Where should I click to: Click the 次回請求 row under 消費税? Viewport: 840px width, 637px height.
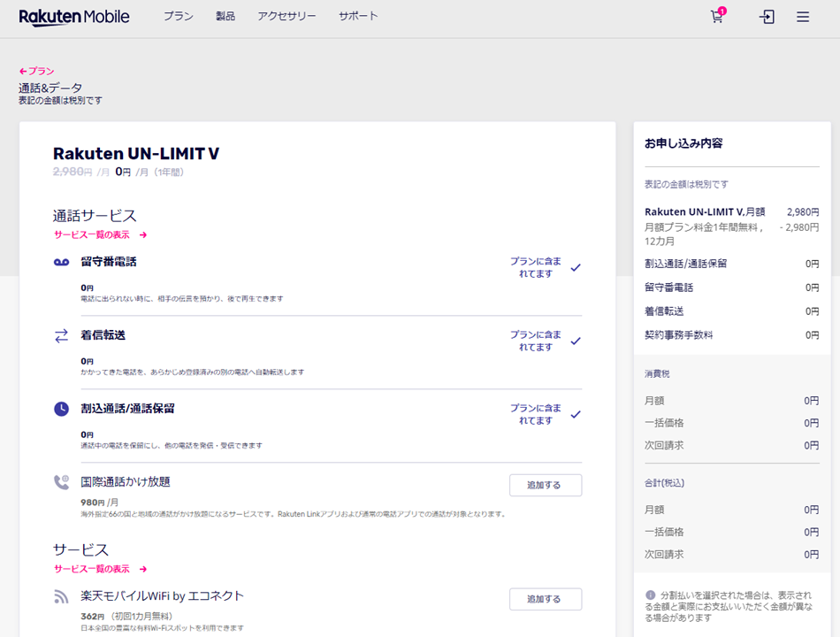732,445
